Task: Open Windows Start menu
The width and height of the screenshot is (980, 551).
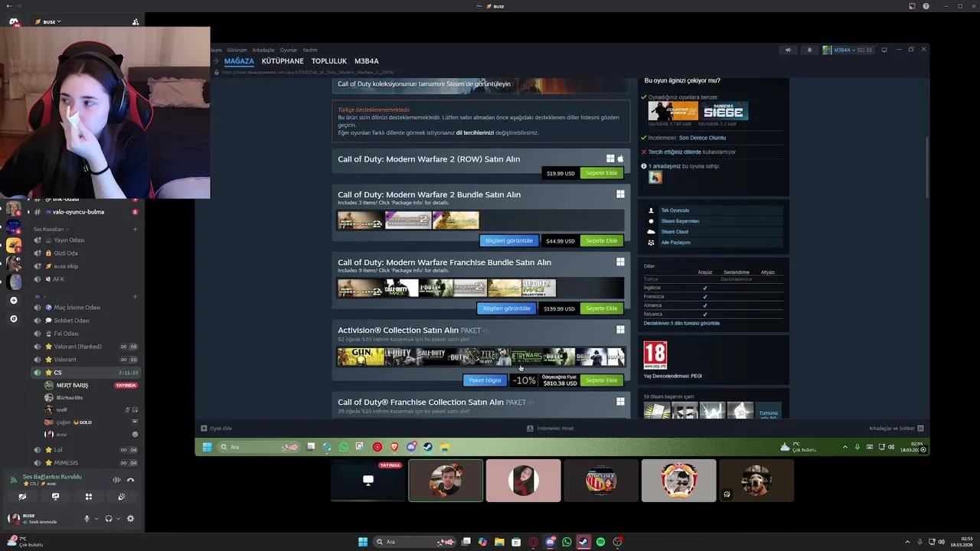Action: coord(363,542)
